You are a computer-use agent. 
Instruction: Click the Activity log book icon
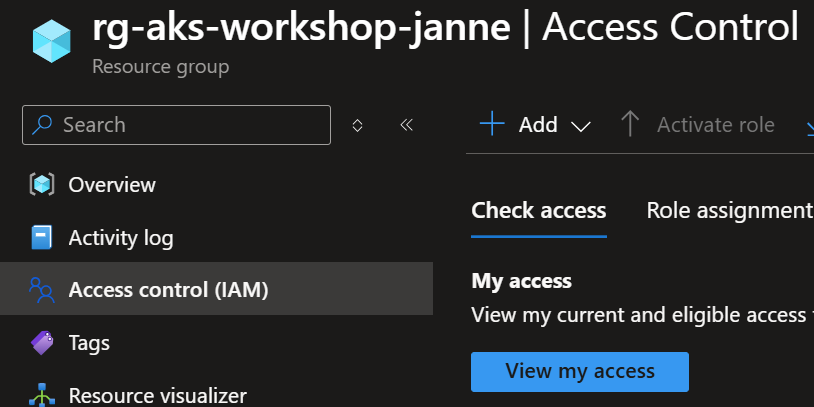pyautogui.click(x=41, y=238)
